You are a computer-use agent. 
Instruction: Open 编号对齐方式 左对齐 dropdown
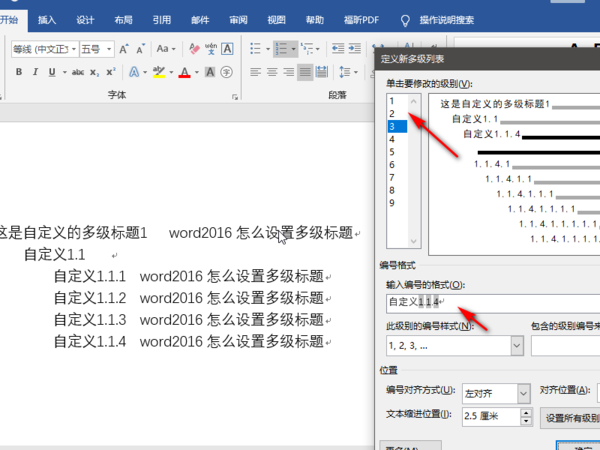coord(523,393)
